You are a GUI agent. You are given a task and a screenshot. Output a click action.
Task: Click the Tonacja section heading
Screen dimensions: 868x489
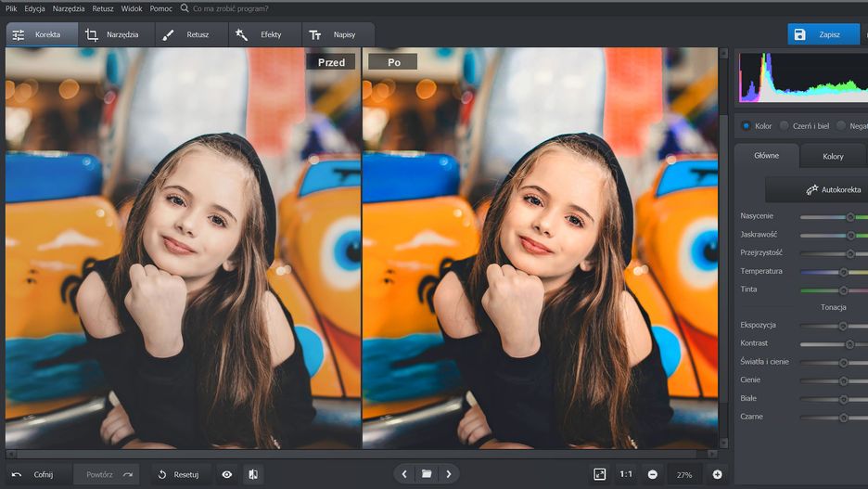pos(833,307)
